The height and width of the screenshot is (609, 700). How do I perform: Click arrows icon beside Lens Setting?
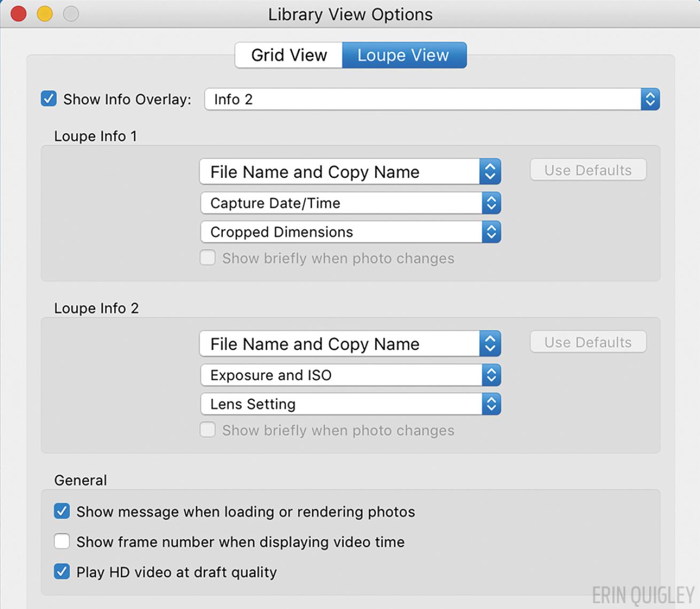tap(491, 404)
